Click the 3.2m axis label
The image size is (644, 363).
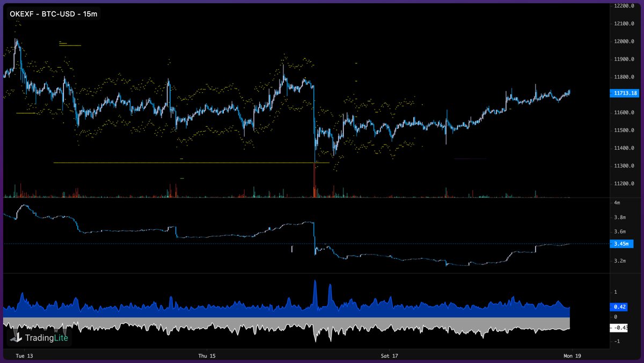619,261
